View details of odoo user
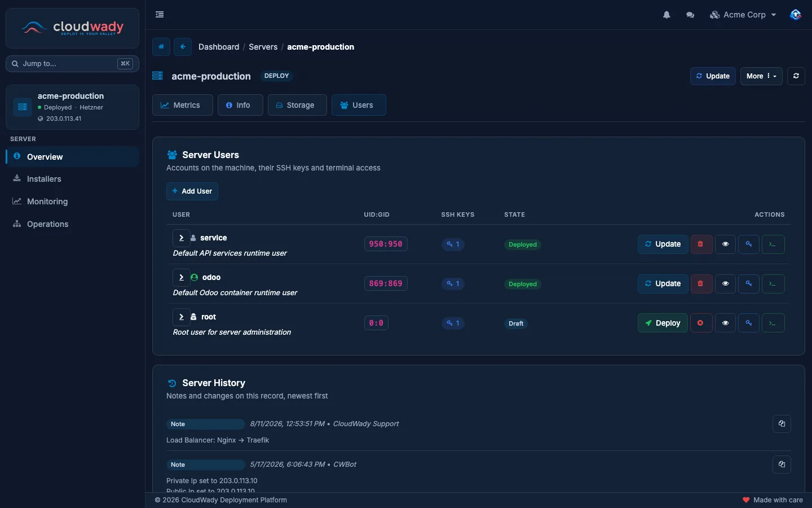Image resolution: width=812 pixels, height=508 pixels. pos(726,284)
